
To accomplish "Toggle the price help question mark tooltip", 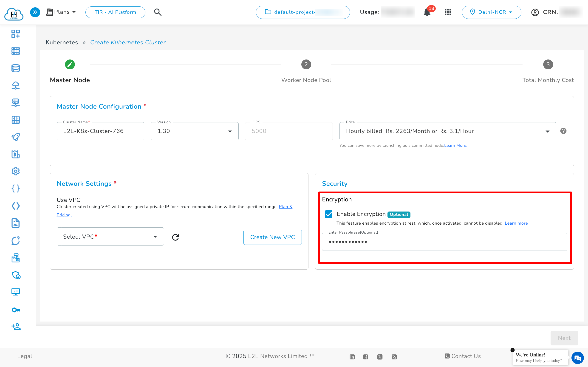I will 563,131.
